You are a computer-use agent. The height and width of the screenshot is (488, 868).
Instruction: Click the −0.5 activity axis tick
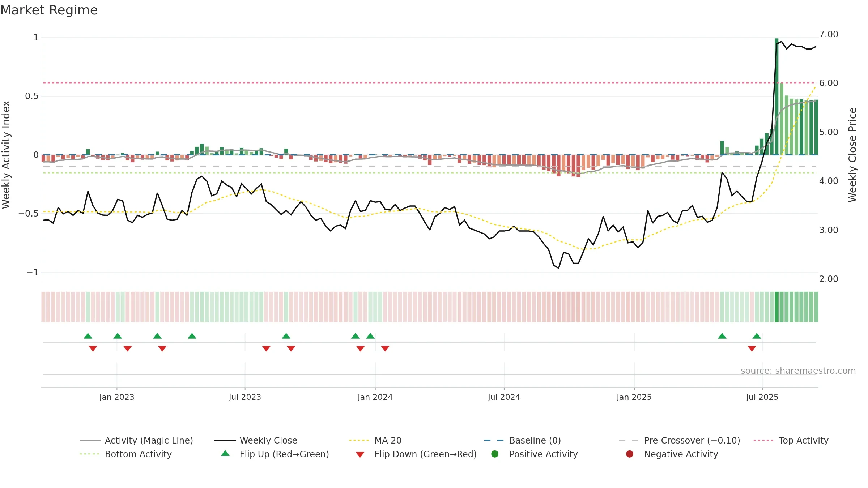coord(29,214)
